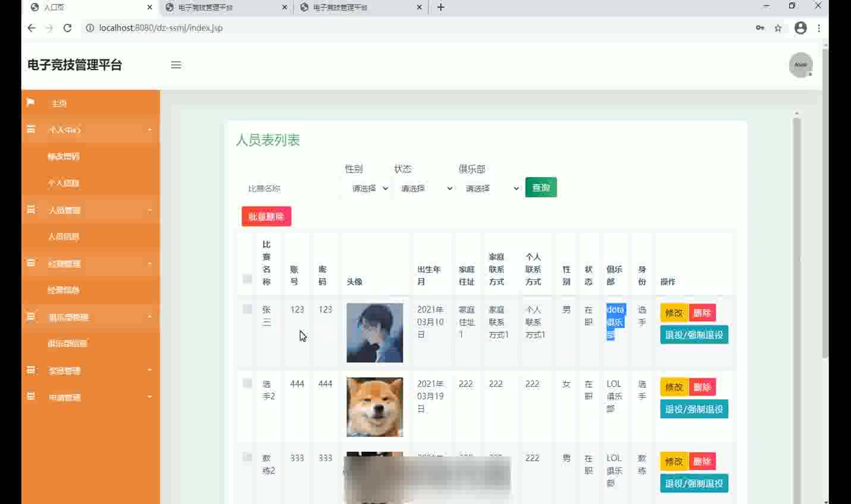Click 删除 for row 教练2
This screenshot has height=504, width=851.
pos(702,461)
